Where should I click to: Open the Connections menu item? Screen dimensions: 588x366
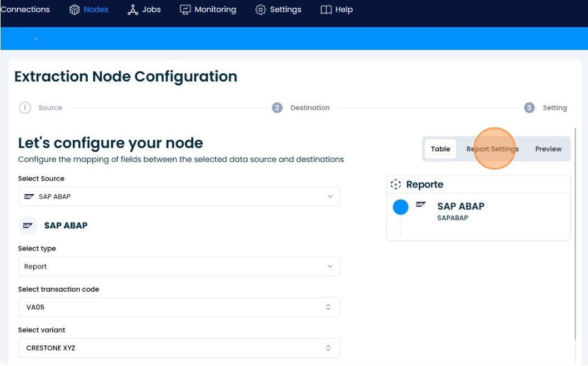click(x=24, y=9)
